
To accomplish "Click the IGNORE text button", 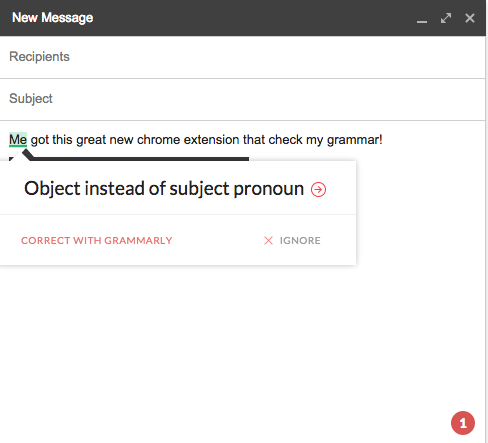I will [x=300, y=240].
